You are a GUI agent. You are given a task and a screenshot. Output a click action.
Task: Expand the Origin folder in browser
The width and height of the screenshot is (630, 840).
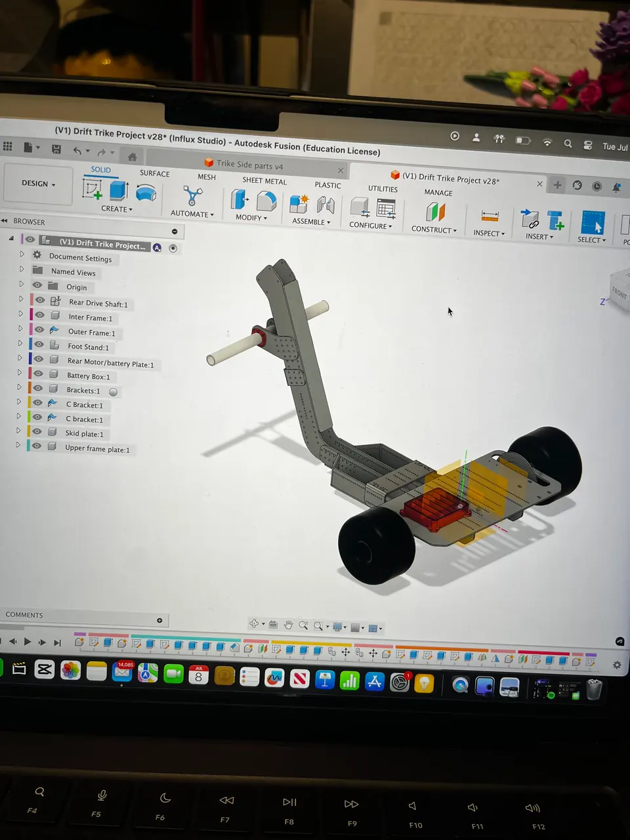21,284
